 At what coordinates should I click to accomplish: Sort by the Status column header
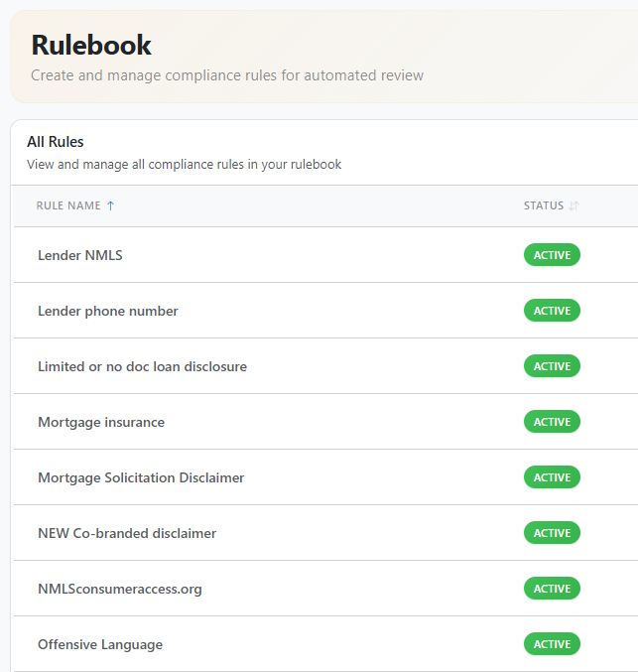[x=543, y=205]
